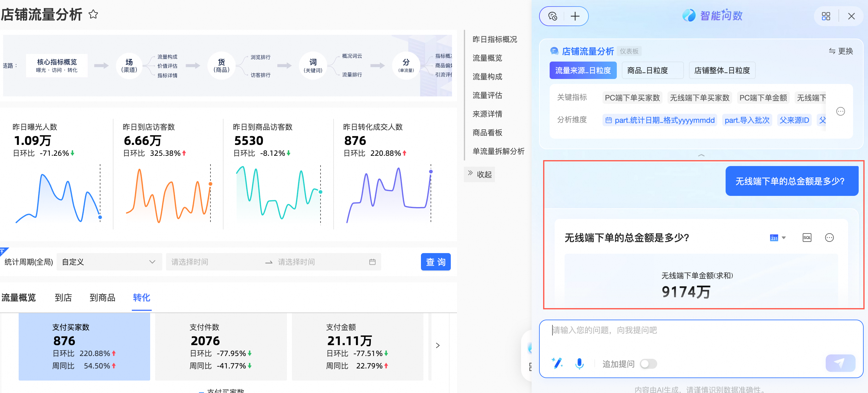Switch to the 到商品 tab

[102, 298]
